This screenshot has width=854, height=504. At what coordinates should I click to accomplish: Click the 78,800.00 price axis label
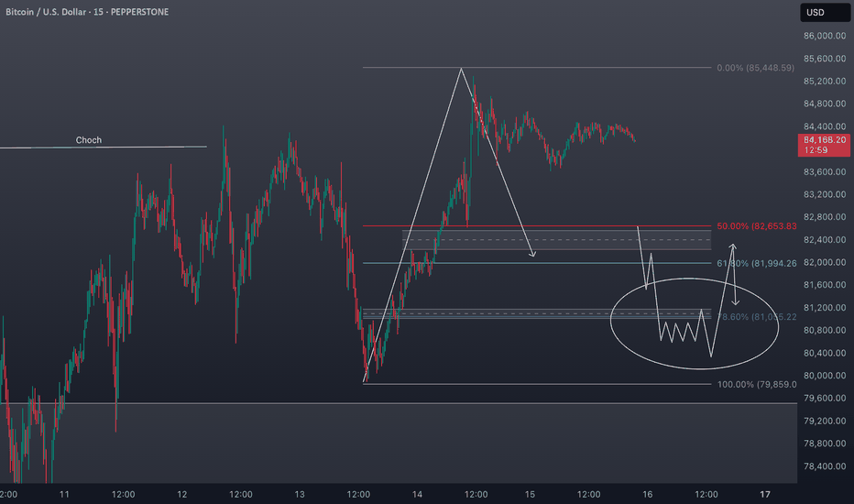pos(825,444)
